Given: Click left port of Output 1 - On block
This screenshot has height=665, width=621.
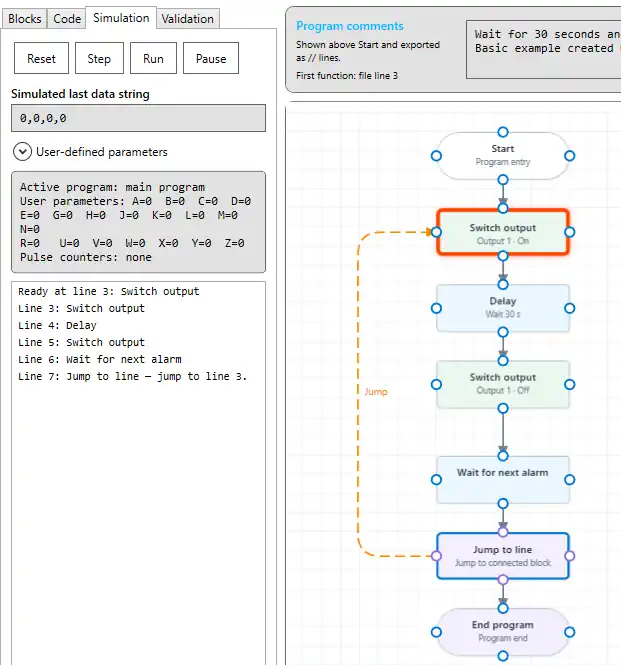Looking at the screenshot, I should tap(436, 232).
